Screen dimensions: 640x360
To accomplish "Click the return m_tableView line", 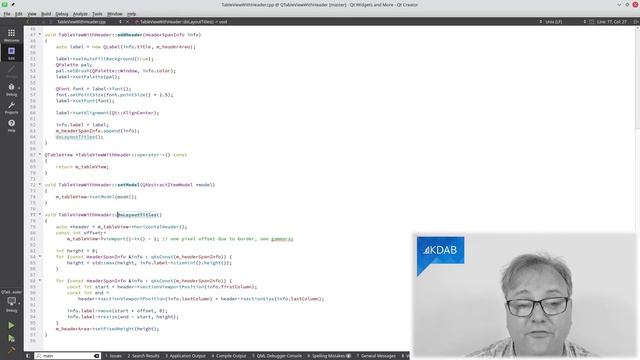I will [x=82, y=167].
